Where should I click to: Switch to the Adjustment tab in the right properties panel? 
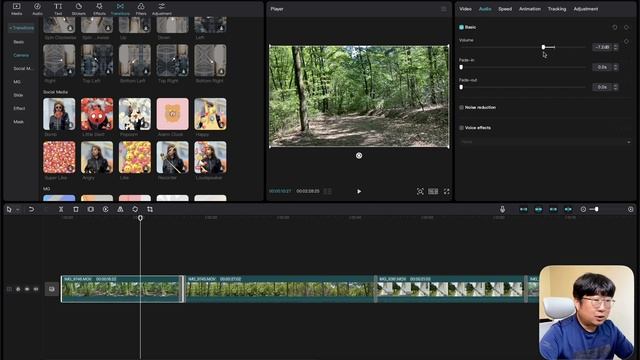click(x=586, y=9)
